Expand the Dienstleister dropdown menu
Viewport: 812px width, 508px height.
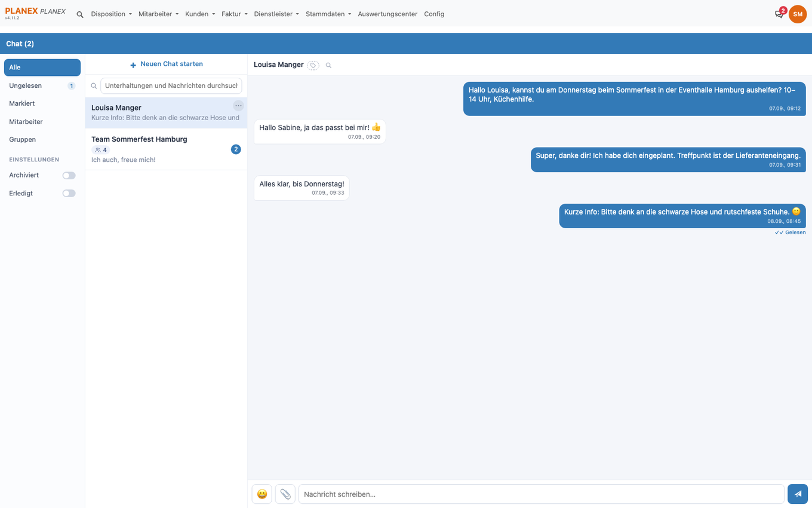276,14
